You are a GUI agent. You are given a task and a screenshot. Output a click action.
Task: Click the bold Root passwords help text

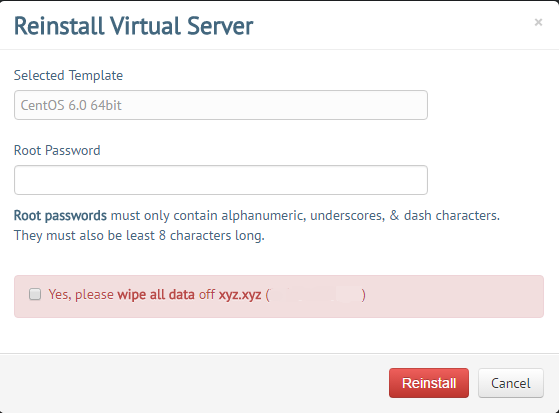point(60,215)
